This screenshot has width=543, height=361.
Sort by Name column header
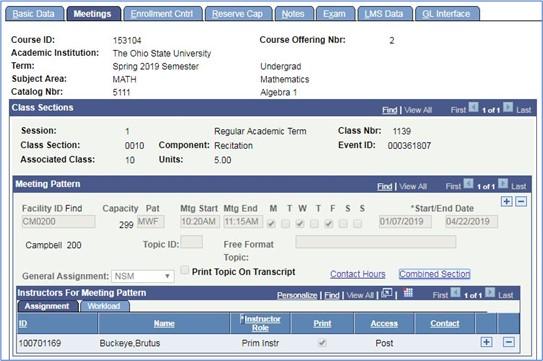[x=164, y=324]
